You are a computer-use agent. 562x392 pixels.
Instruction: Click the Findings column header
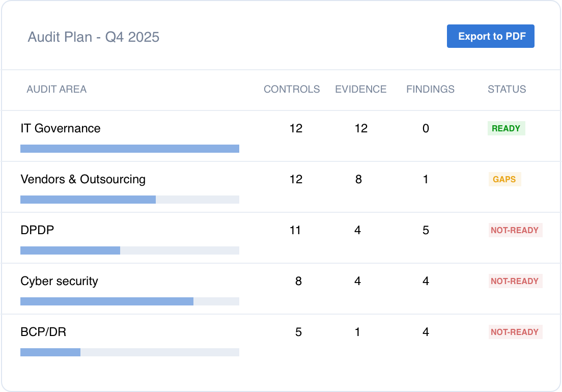tap(430, 89)
